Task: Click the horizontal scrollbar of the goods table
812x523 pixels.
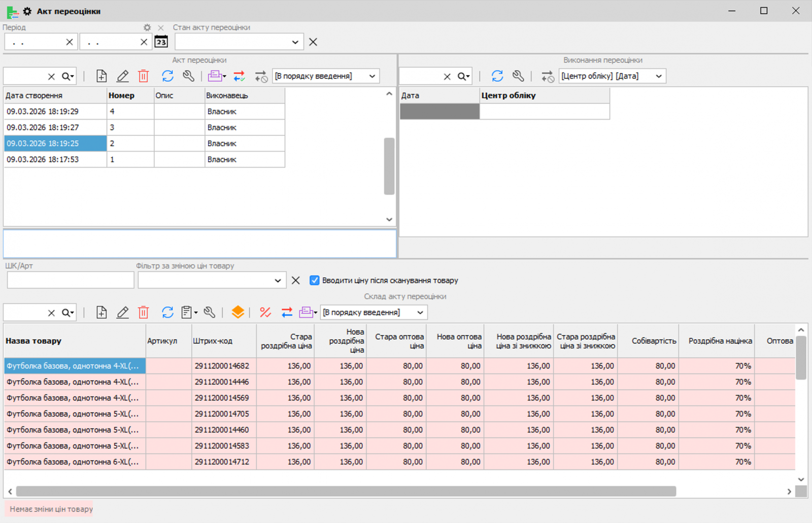Action: 345,491
